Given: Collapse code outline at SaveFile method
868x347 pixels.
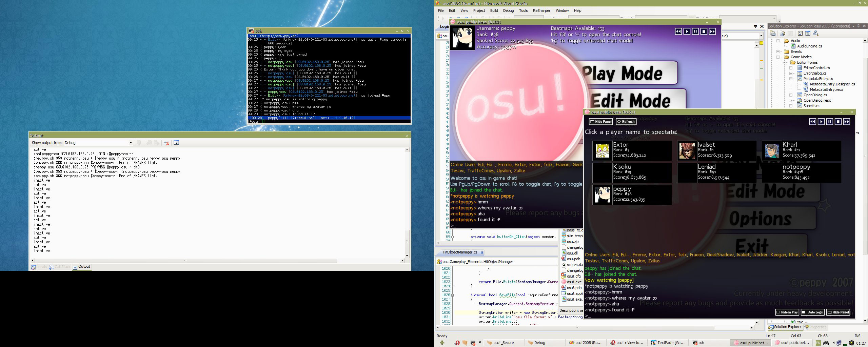Looking at the screenshot, I should 453,295.
